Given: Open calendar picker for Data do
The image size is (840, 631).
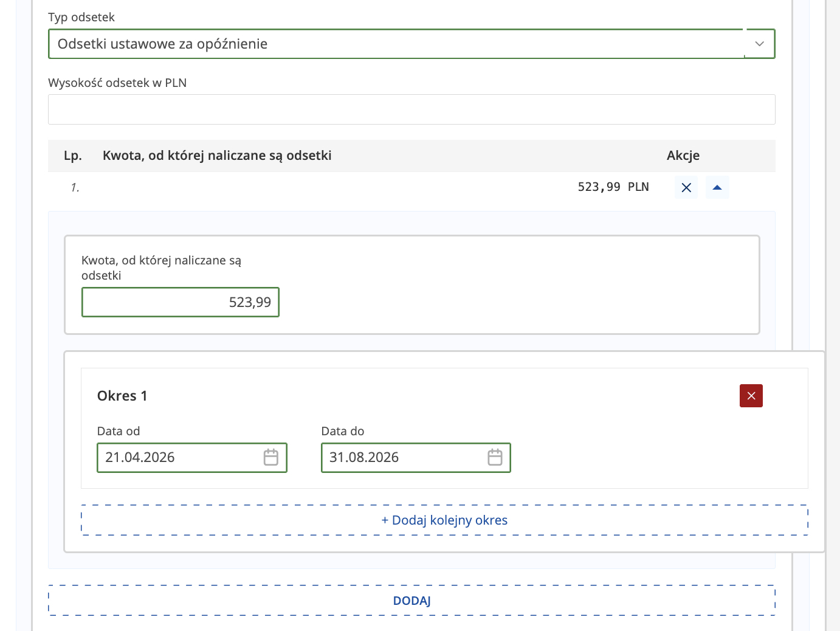Looking at the screenshot, I should pyautogui.click(x=495, y=457).
